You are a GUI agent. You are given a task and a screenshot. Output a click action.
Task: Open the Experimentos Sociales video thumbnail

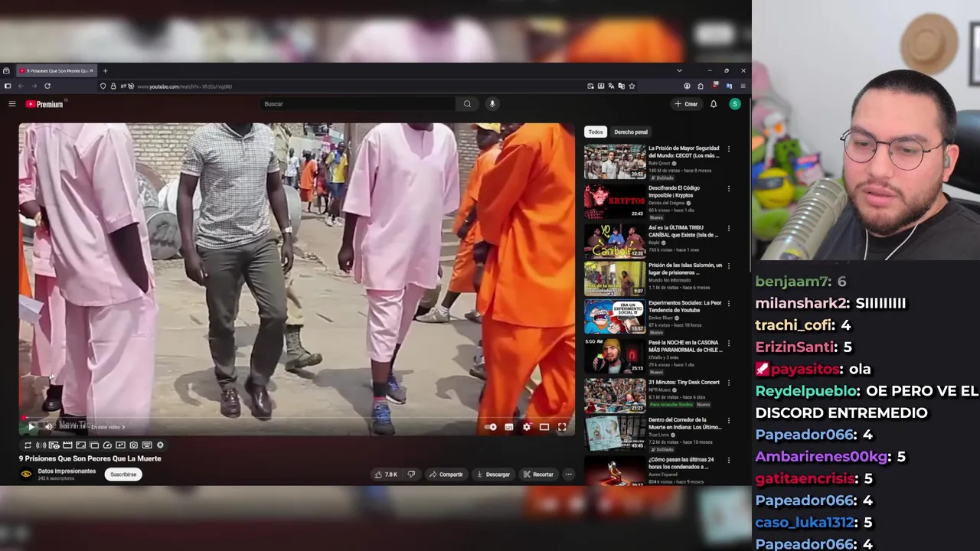(615, 317)
